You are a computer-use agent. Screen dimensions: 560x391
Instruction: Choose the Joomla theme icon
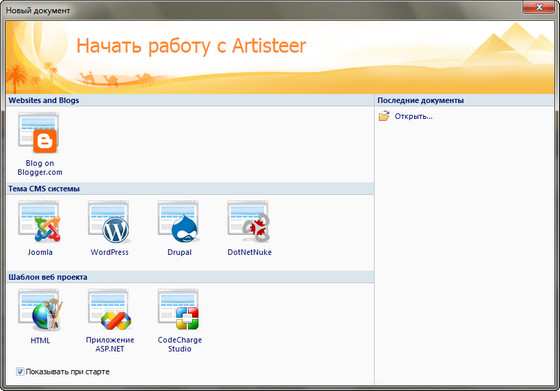(39, 221)
